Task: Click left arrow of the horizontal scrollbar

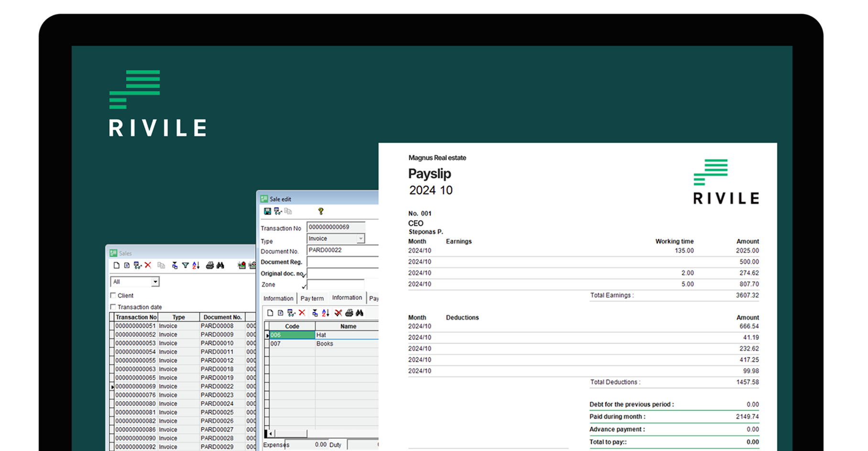Action: click(x=271, y=434)
